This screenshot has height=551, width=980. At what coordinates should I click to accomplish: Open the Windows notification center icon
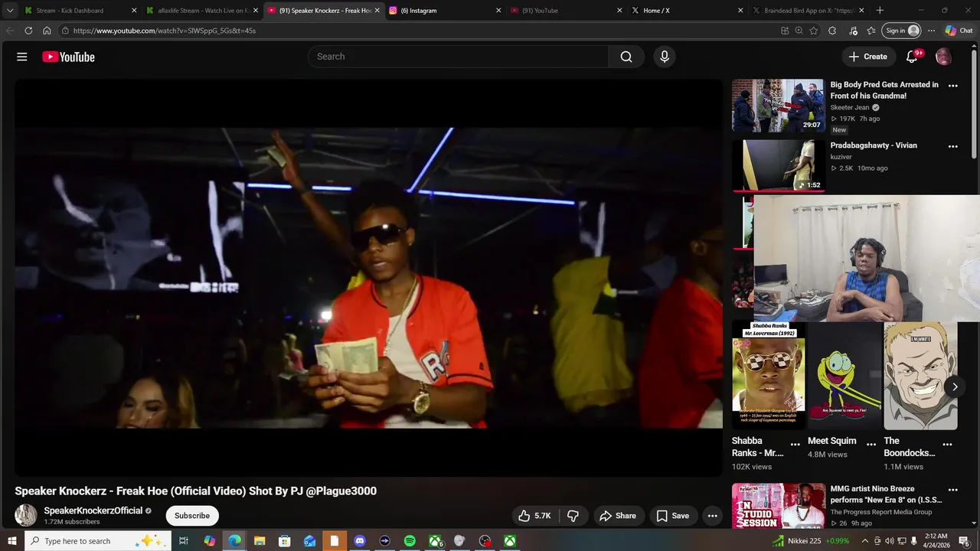964,541
